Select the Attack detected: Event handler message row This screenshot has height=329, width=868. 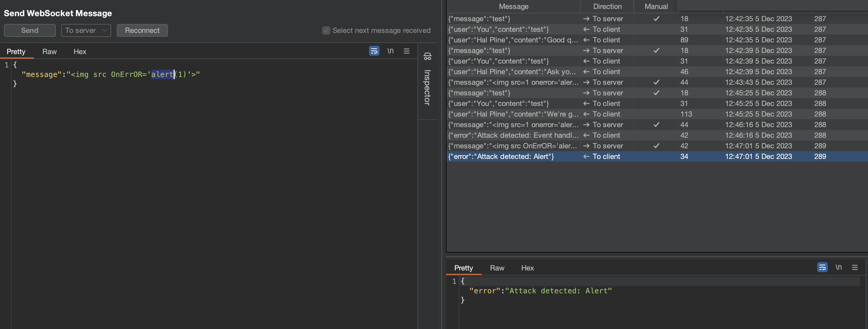513,136
